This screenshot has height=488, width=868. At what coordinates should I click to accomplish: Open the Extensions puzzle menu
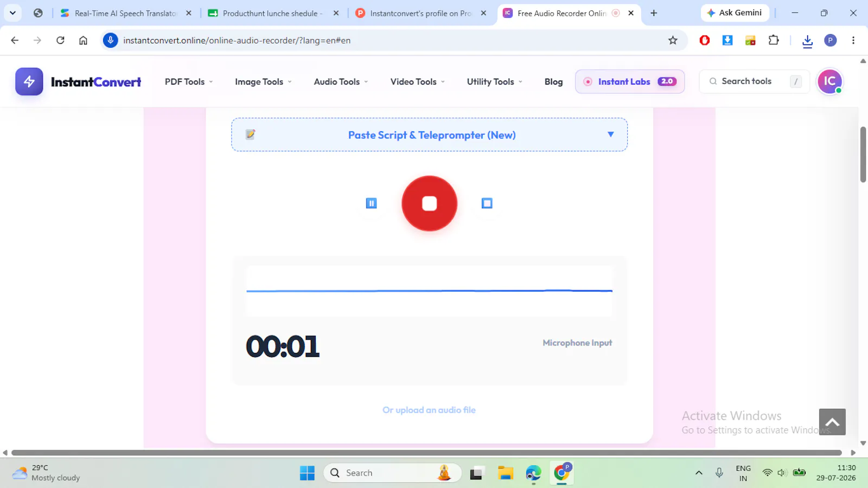coord(774,40)
